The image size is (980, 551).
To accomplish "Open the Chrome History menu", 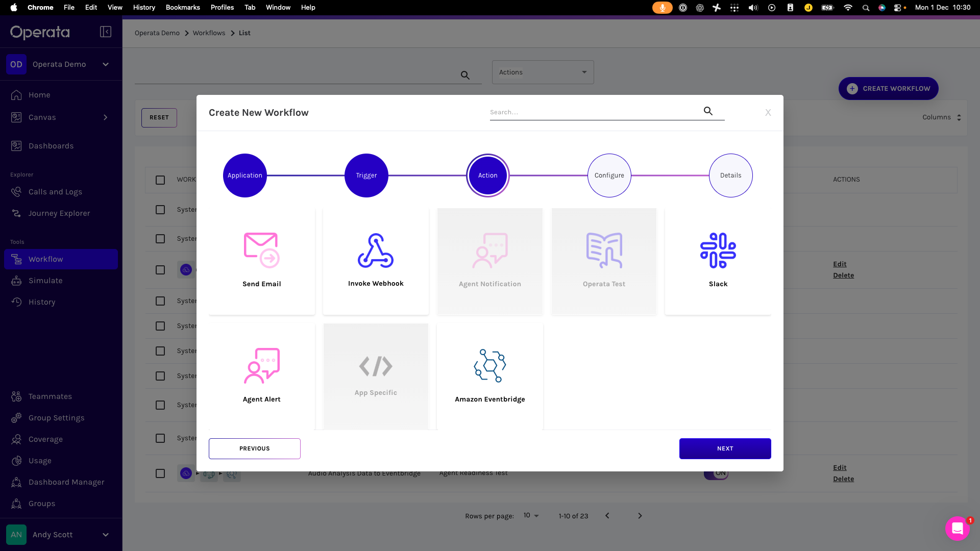I will [x=144, y=8].
